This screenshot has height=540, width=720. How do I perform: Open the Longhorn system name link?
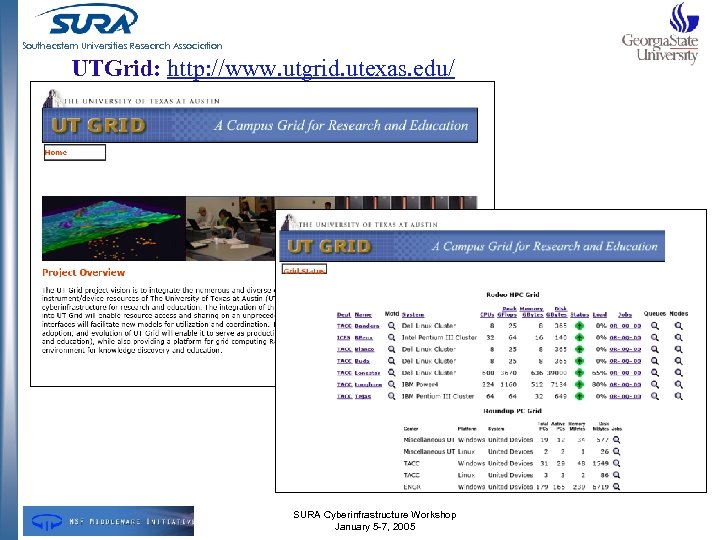(368, 384)
